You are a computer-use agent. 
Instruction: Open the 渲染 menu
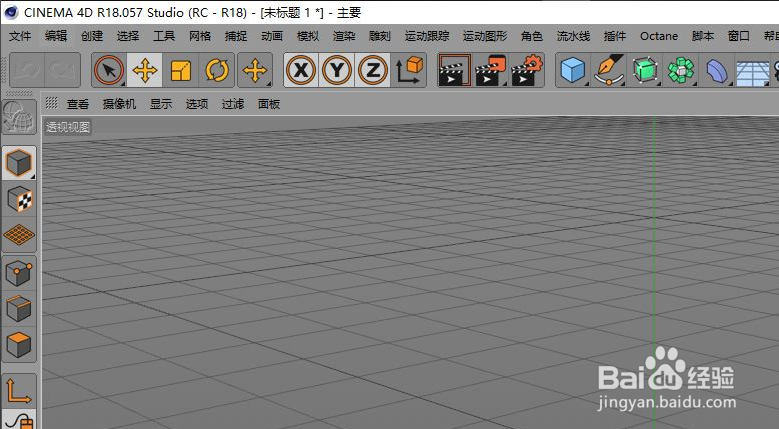pyautogui.click(x=344, y=36)
